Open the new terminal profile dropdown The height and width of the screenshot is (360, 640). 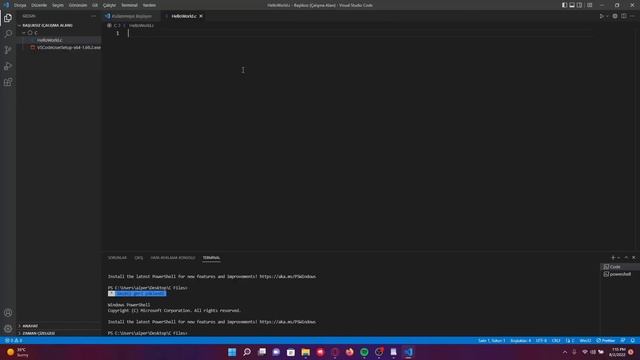(x=619, y=258)
